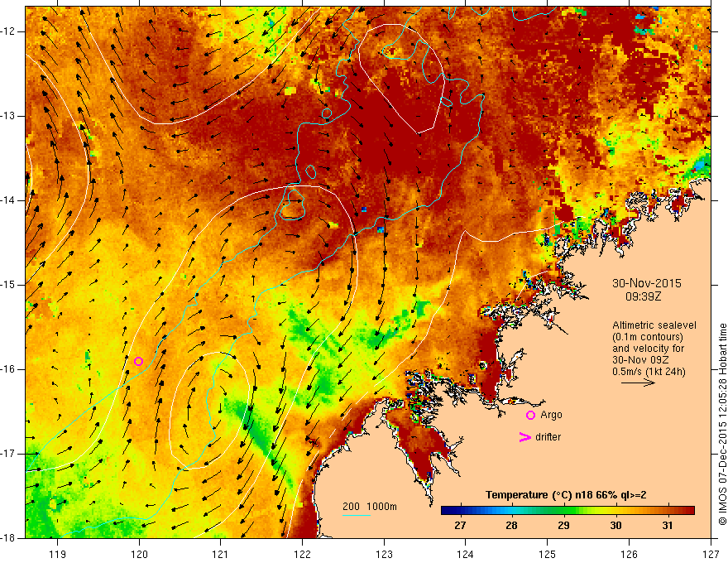Viewport: 728px width, 563px height.
Task: Click the latitude axis label -18
Action: [8, 538]
